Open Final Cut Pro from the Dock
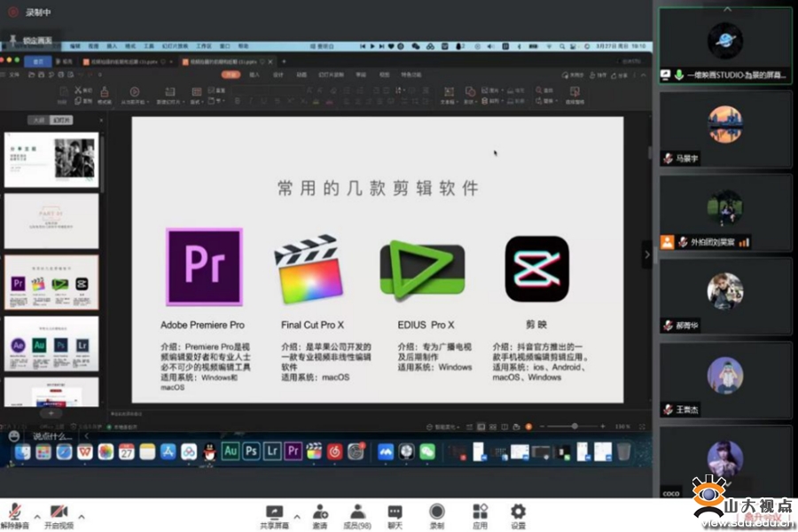The width and height of the screenshot is (798, 532). [x=314, y=451]
